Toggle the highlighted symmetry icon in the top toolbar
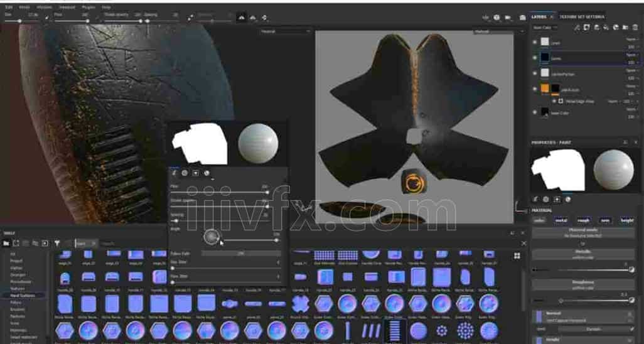Image resolution: width=644 pixels, height=344 pixels. [242, 17]
